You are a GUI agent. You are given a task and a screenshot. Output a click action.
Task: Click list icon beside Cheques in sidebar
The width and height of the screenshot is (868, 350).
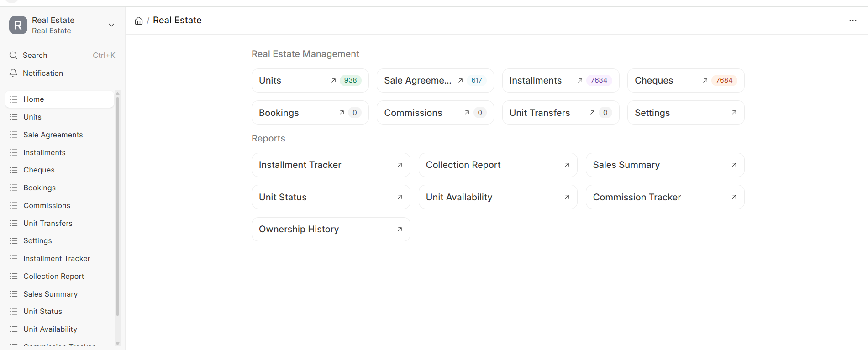click(14, 170)
